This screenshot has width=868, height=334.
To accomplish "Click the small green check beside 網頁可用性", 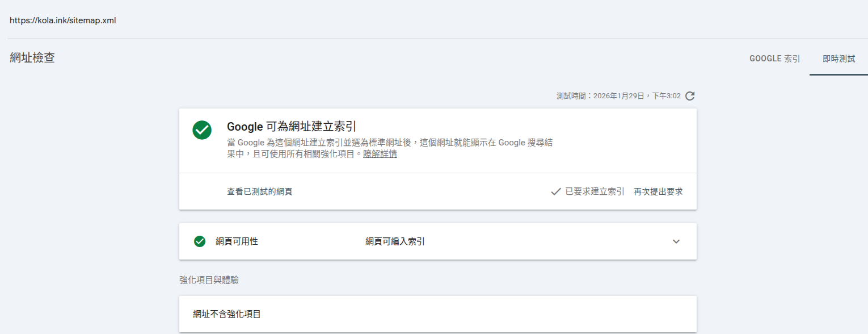I will [x=200, y=241].
